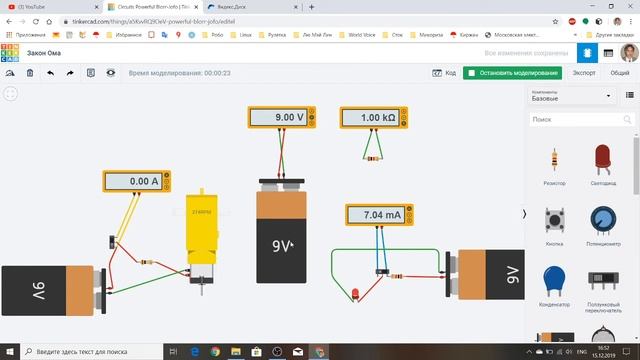This screenshot has width=640, height=360.
Task: Click the Экспорт button
Action: click(584, 73)
